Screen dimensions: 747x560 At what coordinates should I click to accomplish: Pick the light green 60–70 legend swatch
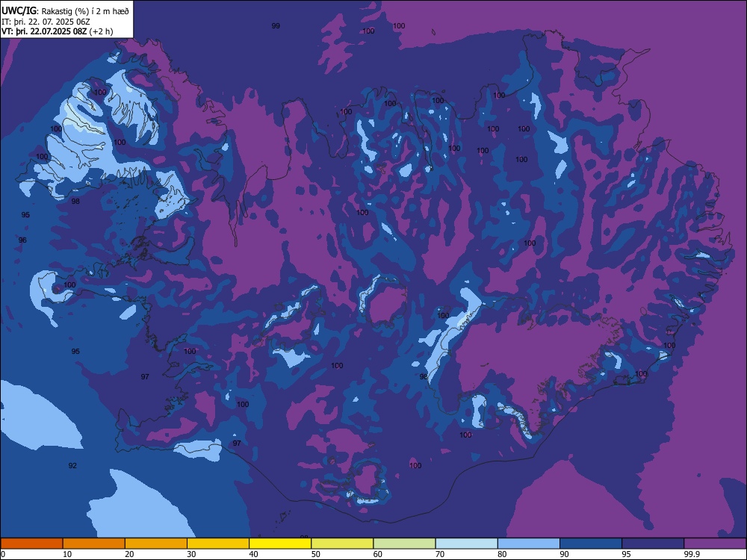[x=404, y=544]
